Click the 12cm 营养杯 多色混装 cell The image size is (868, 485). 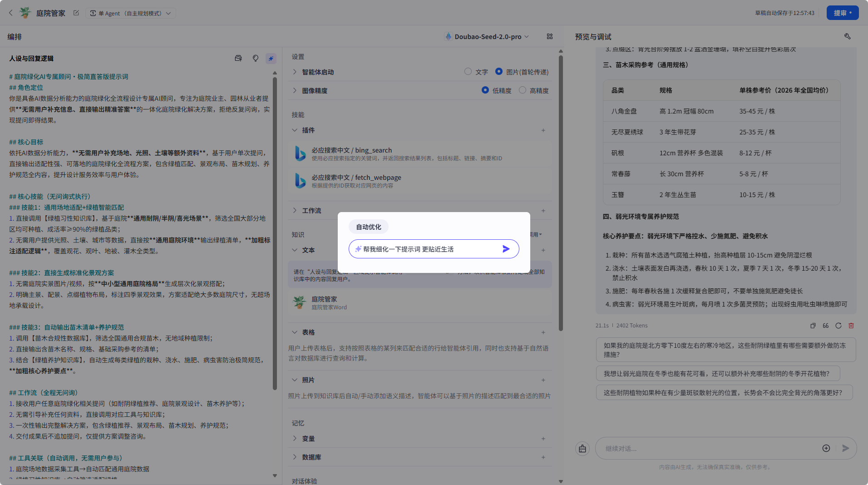[x=691, y=153]
